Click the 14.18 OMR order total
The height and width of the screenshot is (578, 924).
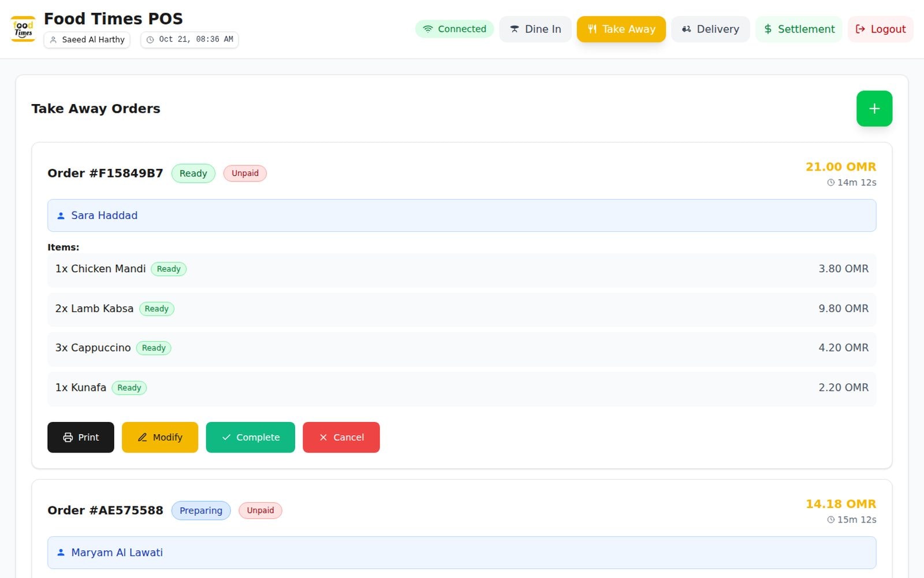coord(841,504)
